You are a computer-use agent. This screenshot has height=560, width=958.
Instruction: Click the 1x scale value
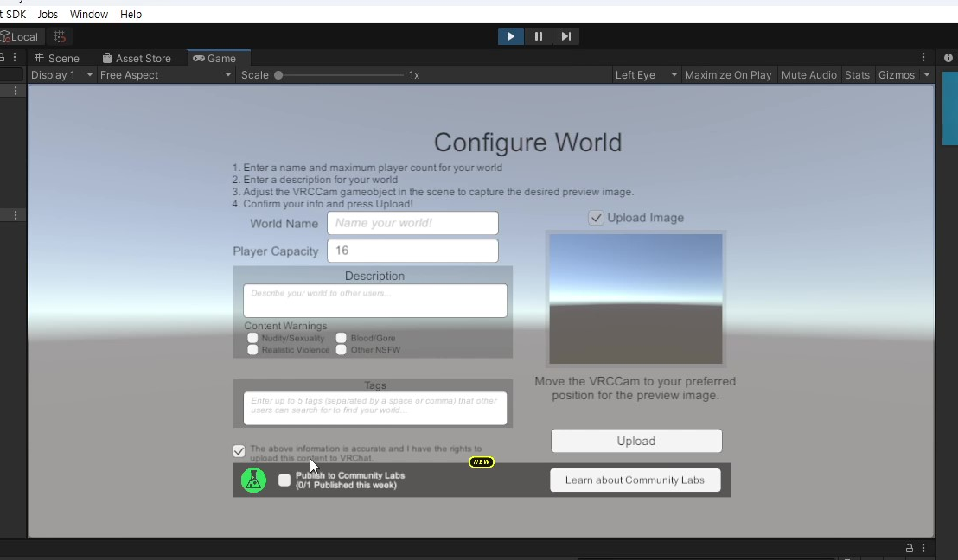tap(414, 75)
